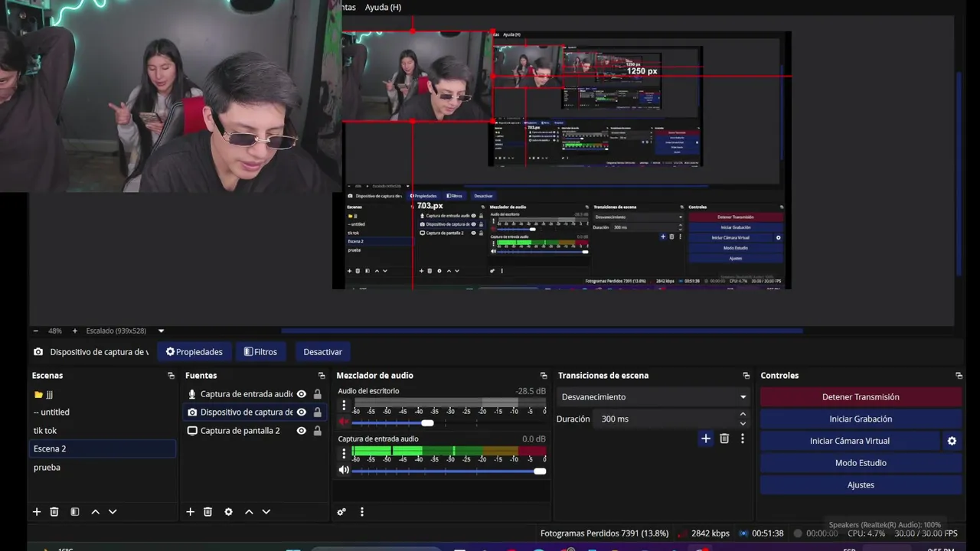Unmute Audio del escritorio speaker icon
This screenshot has height=551, width=980.
[x=344, y=422]
